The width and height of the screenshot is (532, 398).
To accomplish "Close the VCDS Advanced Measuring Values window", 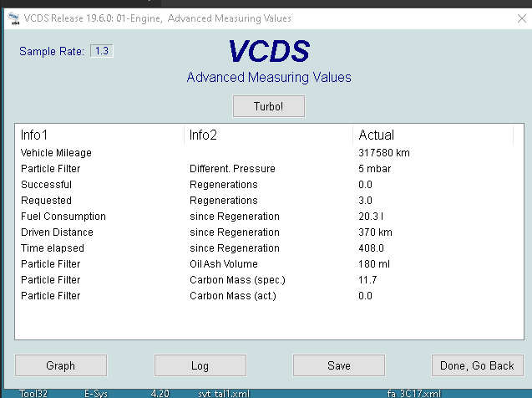I will (x=522, y=18).
